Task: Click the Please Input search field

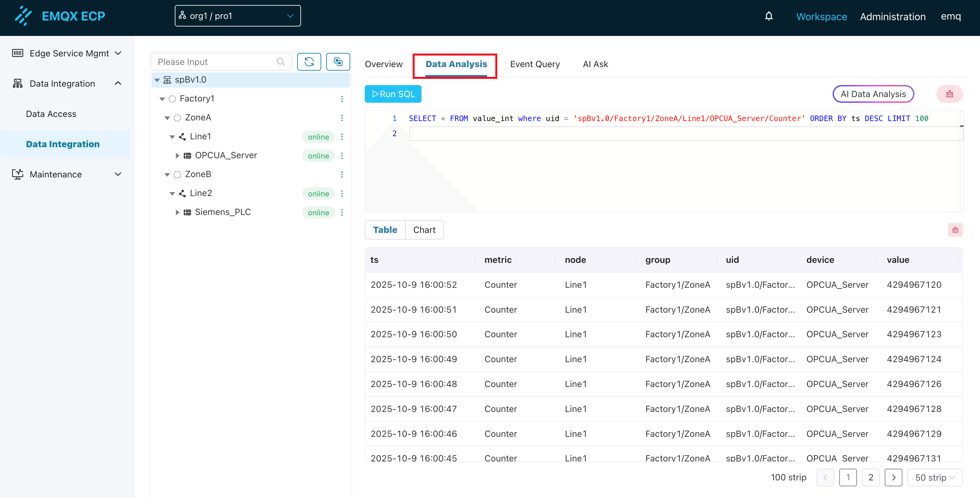Action: click(213, 61)
